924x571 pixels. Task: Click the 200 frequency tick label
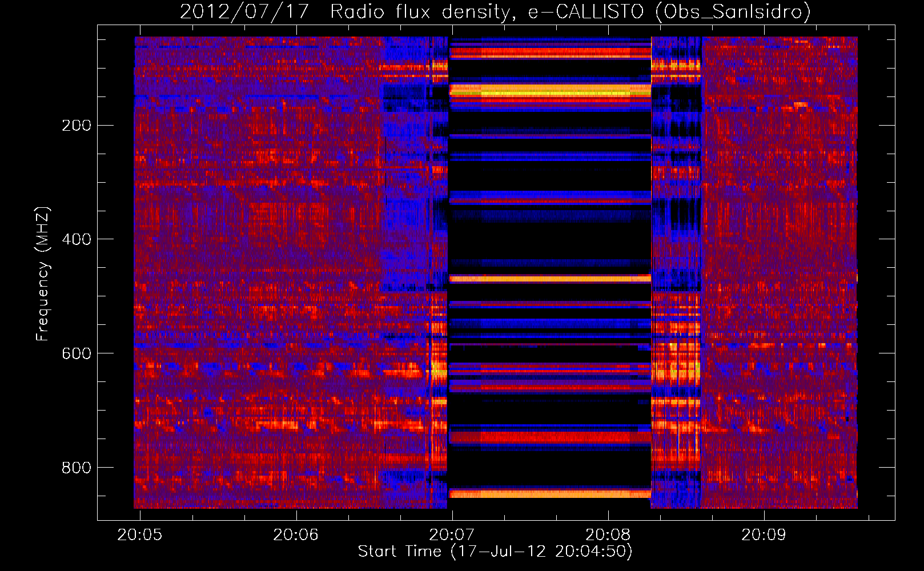tap(77, 126)
